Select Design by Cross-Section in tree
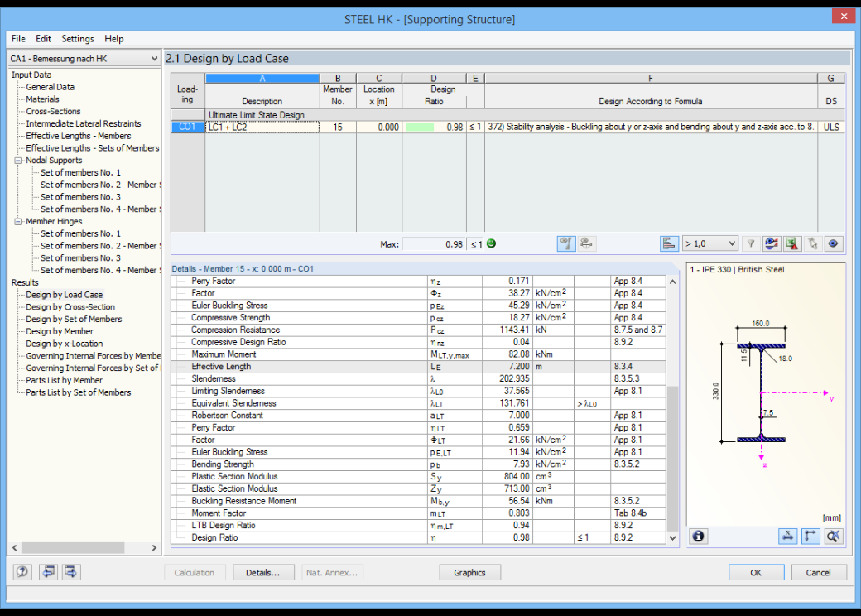Image resolution: width=861 pixels, height=616 pixels. [70, 307]
